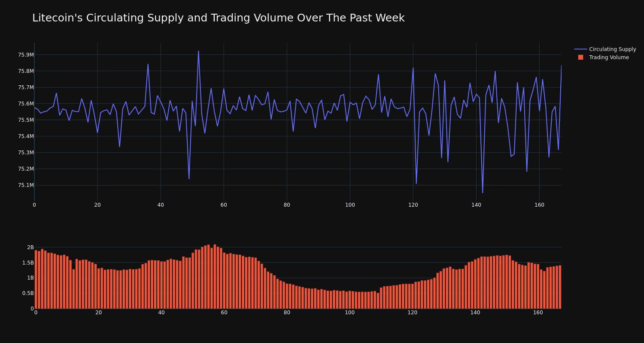Click the 75.2M y-axis label
The height and width of the screenshot is (343, 644).
click(x=26, y=169)
